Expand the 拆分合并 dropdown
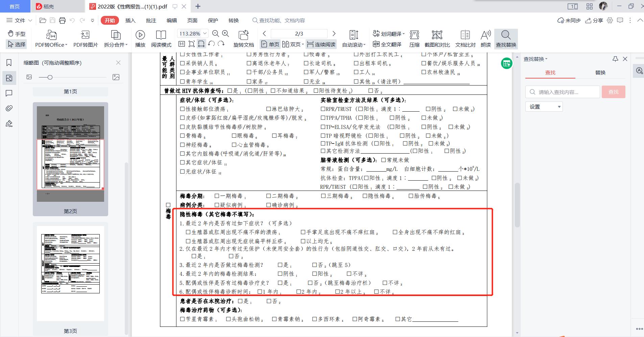This screenshot has height=337, width=644. [126, 45]
